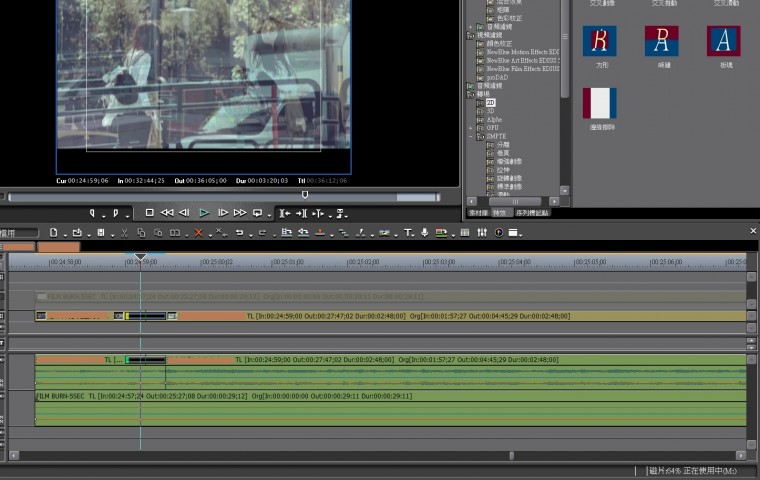Click the rewind button in the player
The width and height of the screenshot is (760, 480).
(x=167, y=213)
